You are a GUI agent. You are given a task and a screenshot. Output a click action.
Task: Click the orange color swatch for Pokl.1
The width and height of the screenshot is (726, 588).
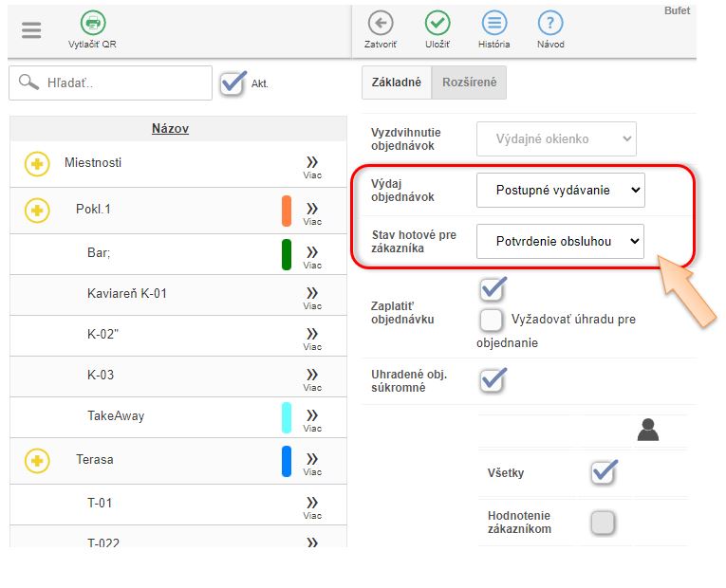pyautogui.click(x=287, y=211)
